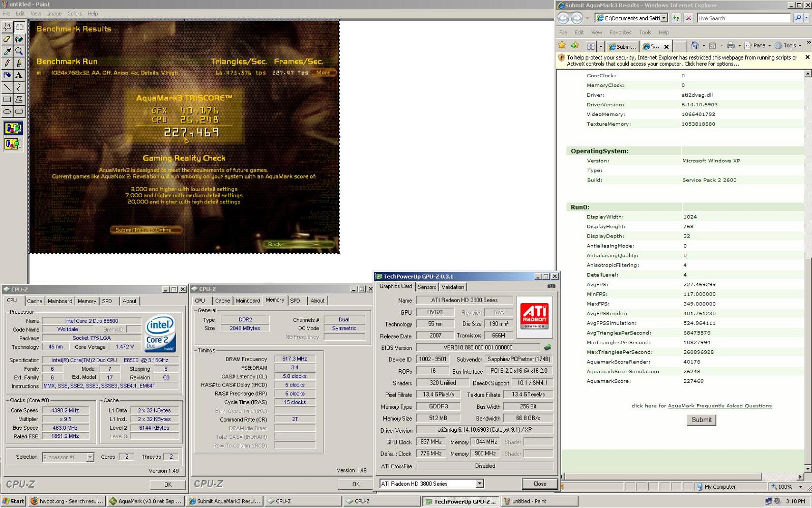Switch to the first Submi... IE tab
The image size is (812, 508).
tap(622, 46)
